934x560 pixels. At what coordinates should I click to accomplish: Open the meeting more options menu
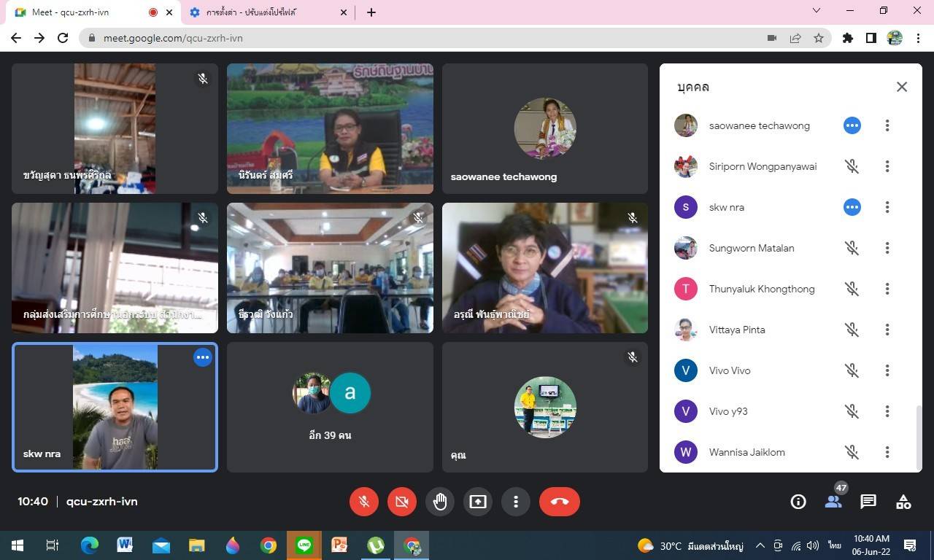coord(516,502)
